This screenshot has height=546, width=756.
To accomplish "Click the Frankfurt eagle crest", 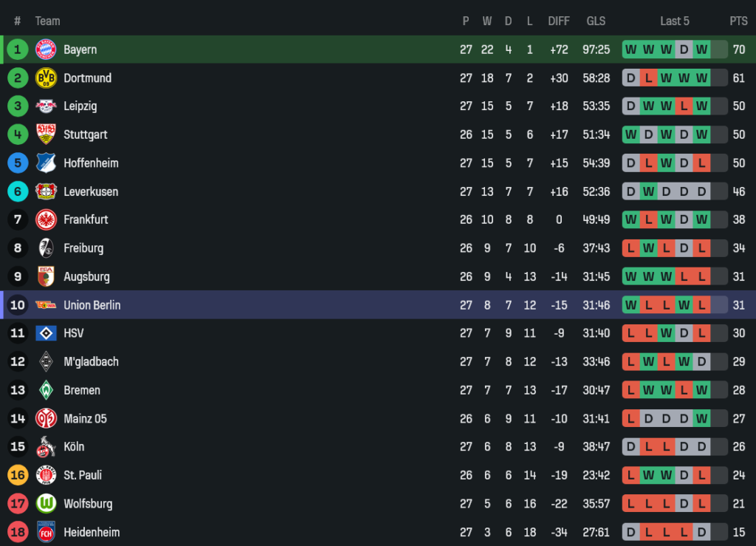I will (x=46, y=219).
